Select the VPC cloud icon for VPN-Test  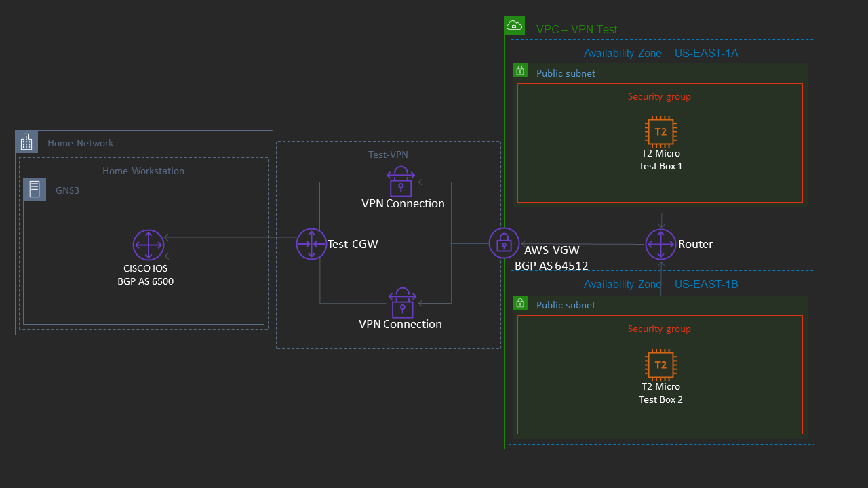tap(514, 25)
